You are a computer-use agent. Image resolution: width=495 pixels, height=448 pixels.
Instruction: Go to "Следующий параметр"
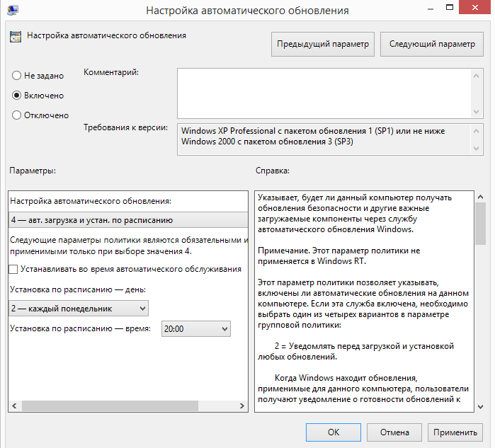(x=432, y=44)
